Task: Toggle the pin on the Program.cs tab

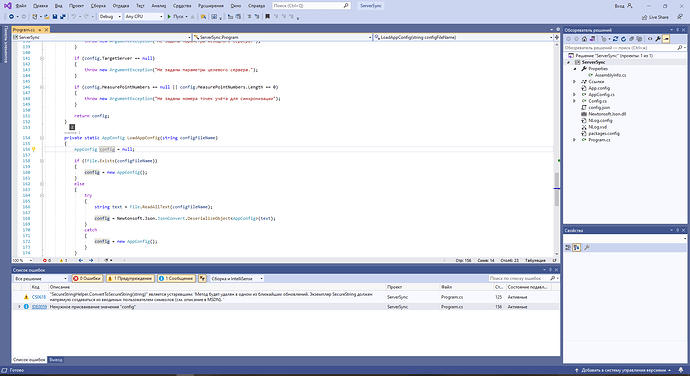Action: 40,30
